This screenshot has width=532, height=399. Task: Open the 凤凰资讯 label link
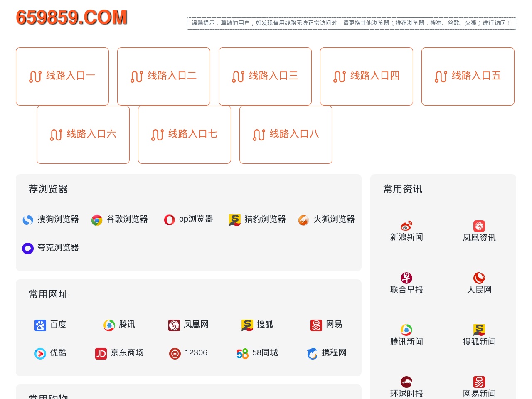pyautogui.click(x=479, y=238)
